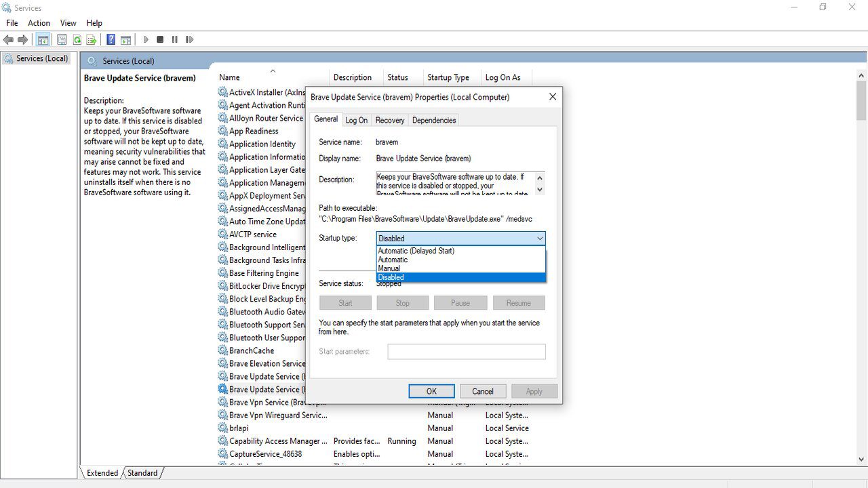Switch to the Recovery tab
The image size is (868, 488).
[390, 120]
